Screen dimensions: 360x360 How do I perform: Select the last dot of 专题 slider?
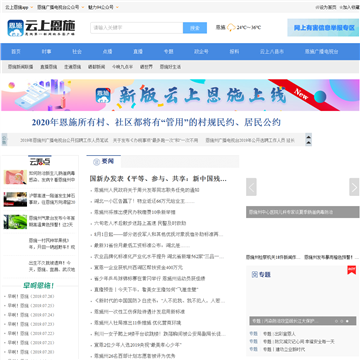(347, 321)
